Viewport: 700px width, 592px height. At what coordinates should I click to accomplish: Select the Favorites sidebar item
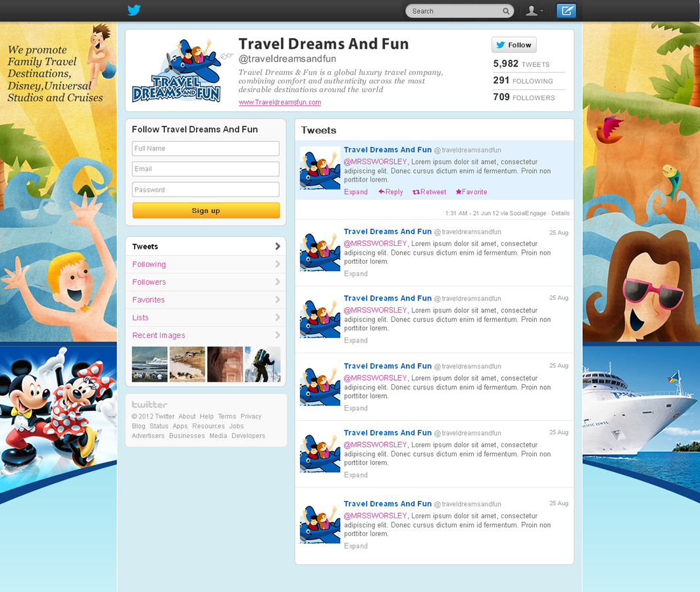206,300
